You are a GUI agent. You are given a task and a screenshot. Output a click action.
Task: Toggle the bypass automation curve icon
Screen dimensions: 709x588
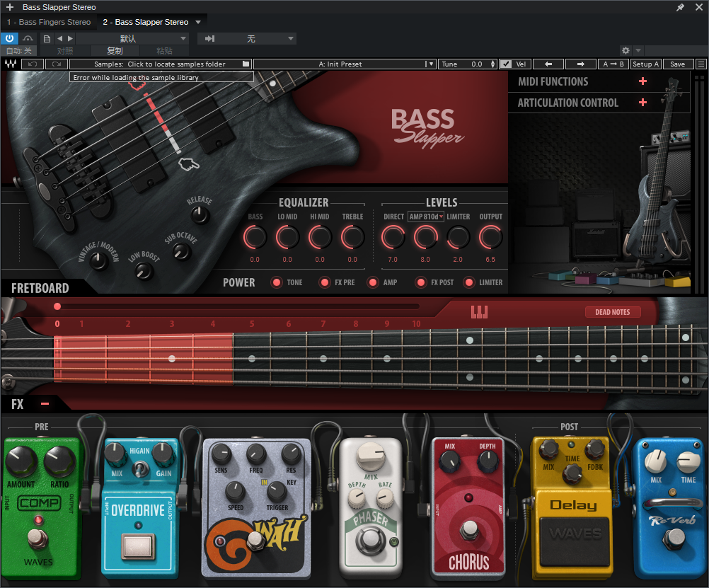[x=28, y=39]
